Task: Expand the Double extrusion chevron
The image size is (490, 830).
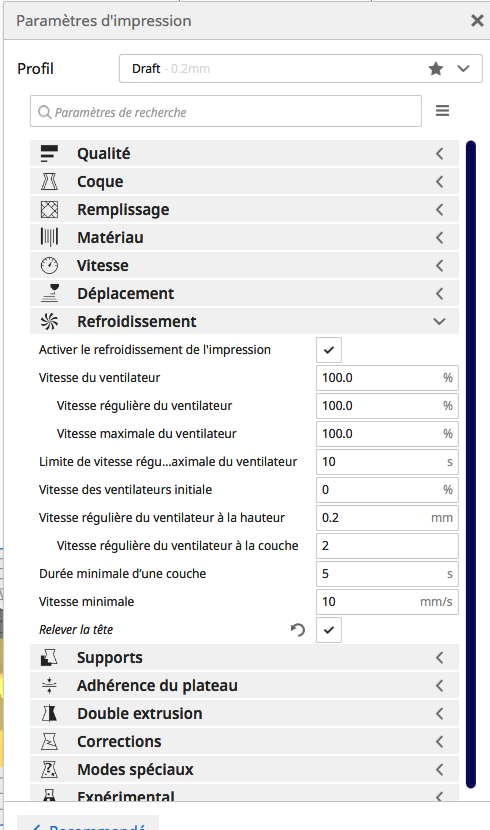Action: [440, 714]
